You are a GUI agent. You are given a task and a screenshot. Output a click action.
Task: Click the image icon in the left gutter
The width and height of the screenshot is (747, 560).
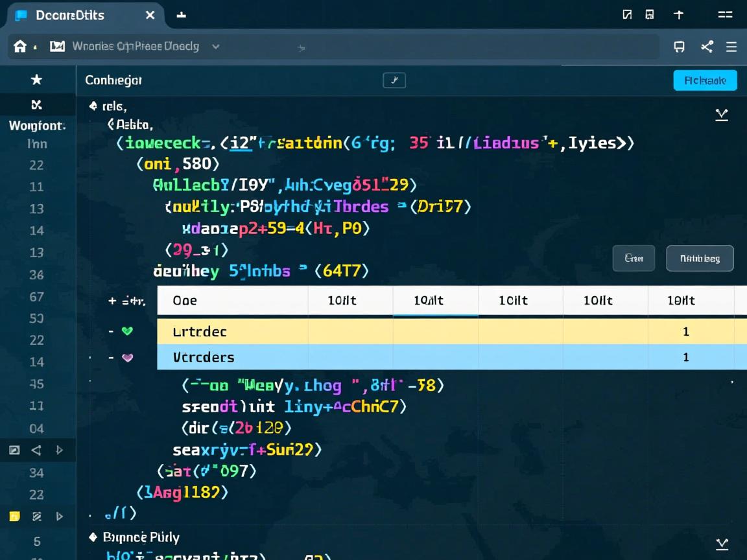(x=14, y=450)
